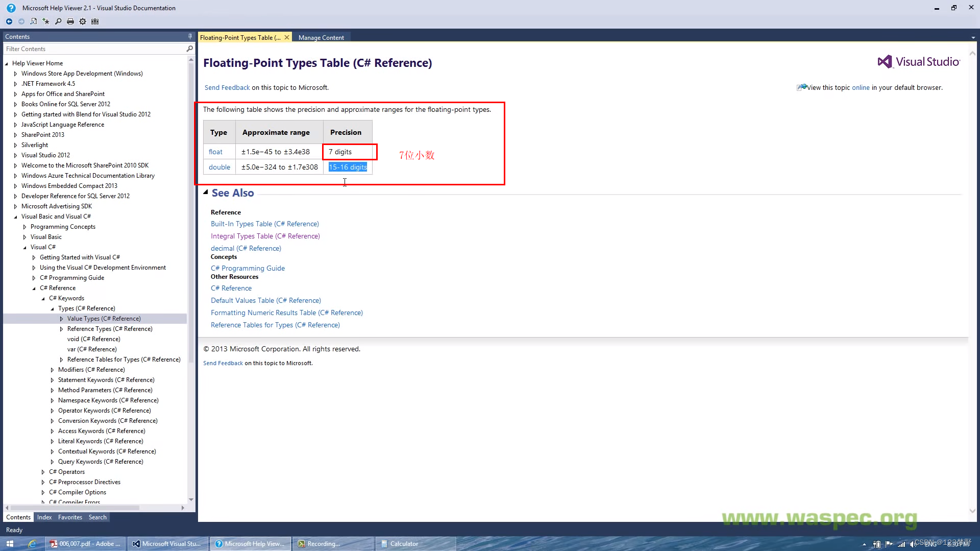Click the battery power tray icon
The image size is (980, 551).
click(x=877, y=544)
